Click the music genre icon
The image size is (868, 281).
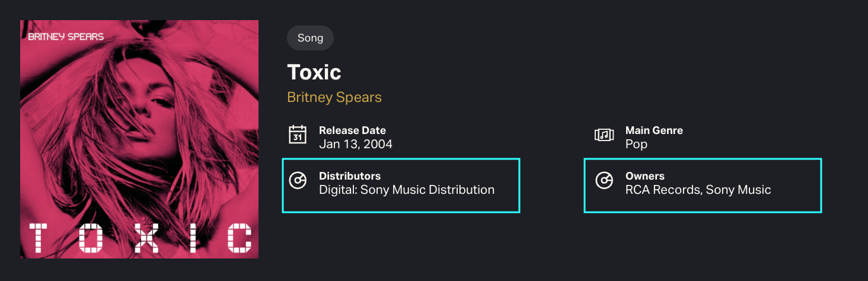[x=604, y=135]
